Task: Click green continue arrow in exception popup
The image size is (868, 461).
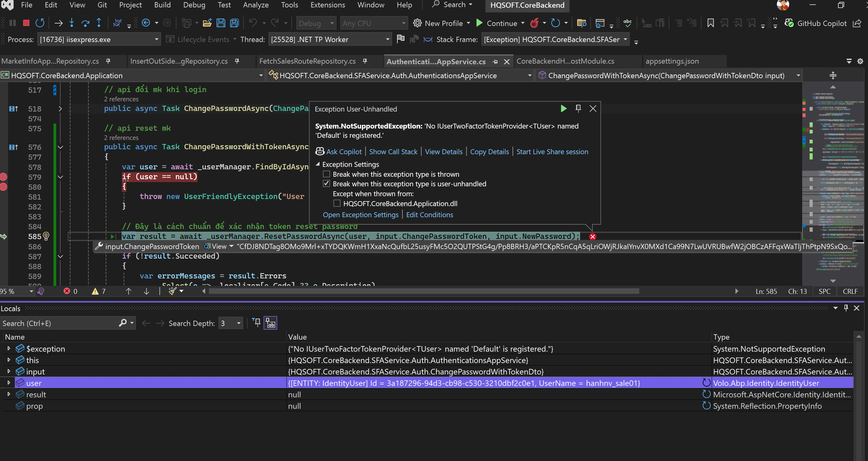Action: coord(563,108)
